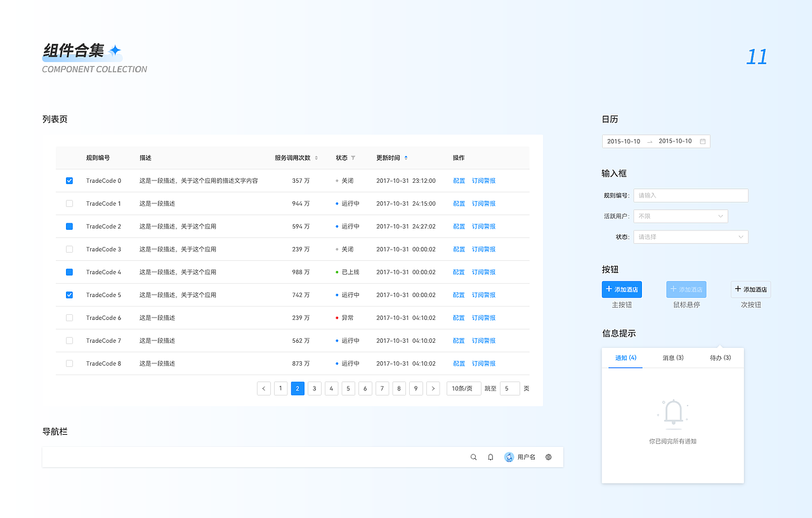
Task: Sort by 更新时间 using the sorter arrows
Action: (406, 157)
